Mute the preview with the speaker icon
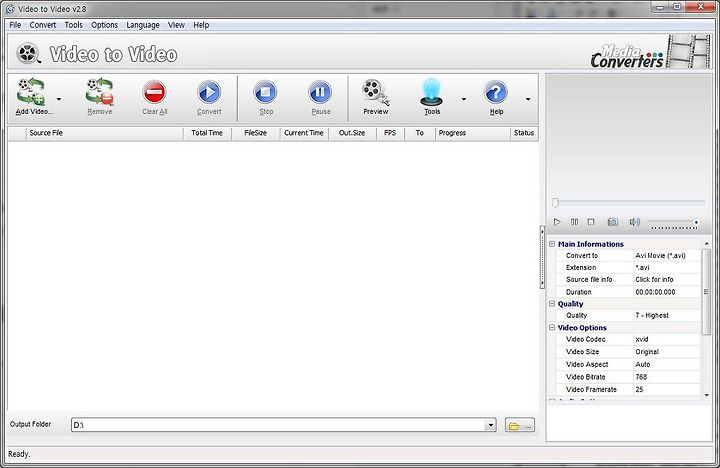This screenshot has height=468, width=720. (635, 222)
